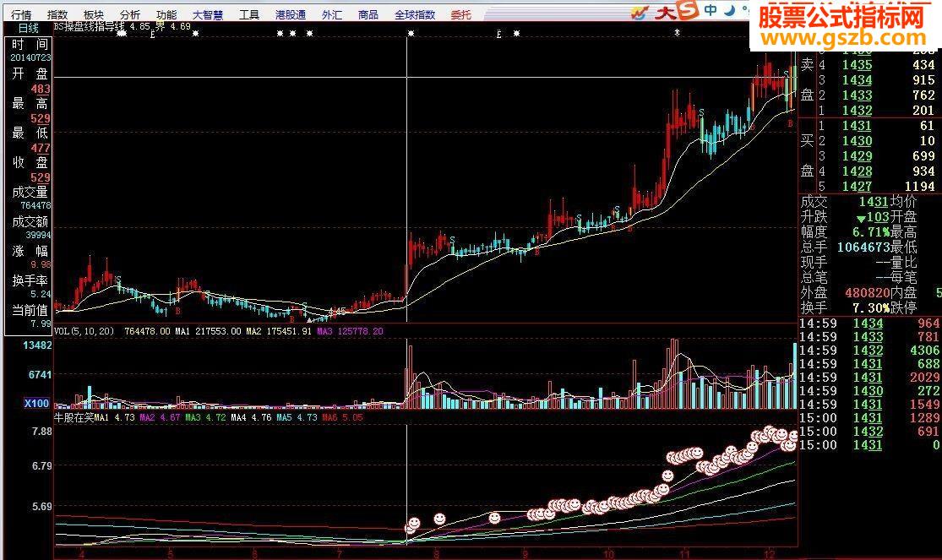Open the 功能 menu

[166, 14]
